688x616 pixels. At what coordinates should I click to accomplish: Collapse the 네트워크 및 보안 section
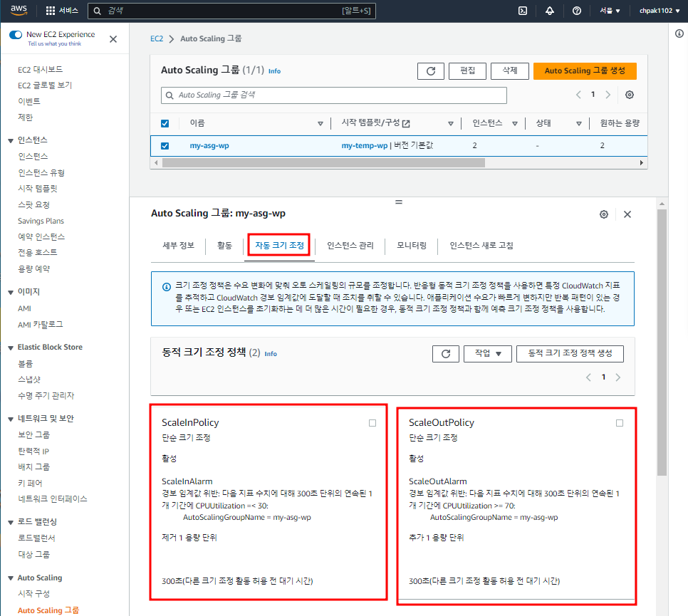pyautogui.click(x=11, y=419)
